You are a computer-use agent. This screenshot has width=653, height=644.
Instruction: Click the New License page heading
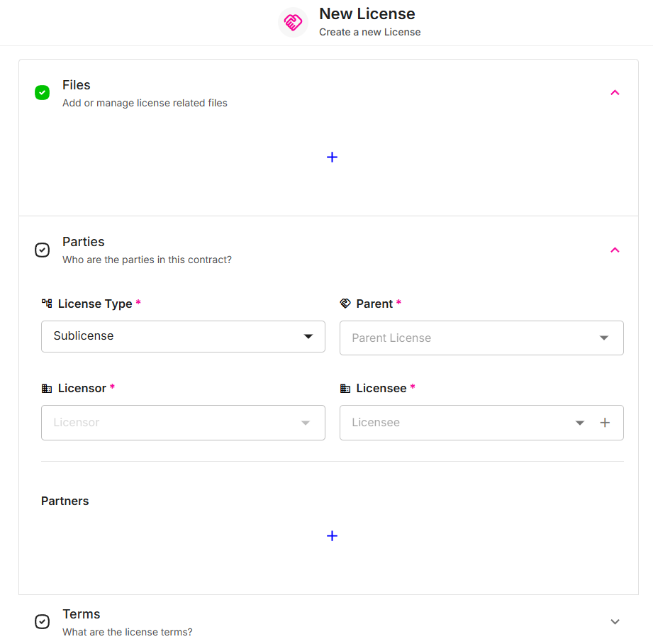[x=367, y=13]
